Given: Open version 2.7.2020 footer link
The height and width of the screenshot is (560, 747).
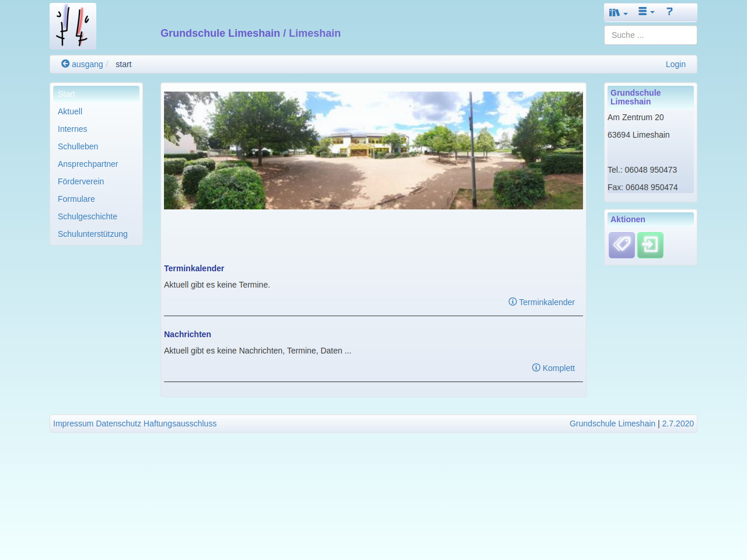Looking at the screenshot, I should 678,423.
